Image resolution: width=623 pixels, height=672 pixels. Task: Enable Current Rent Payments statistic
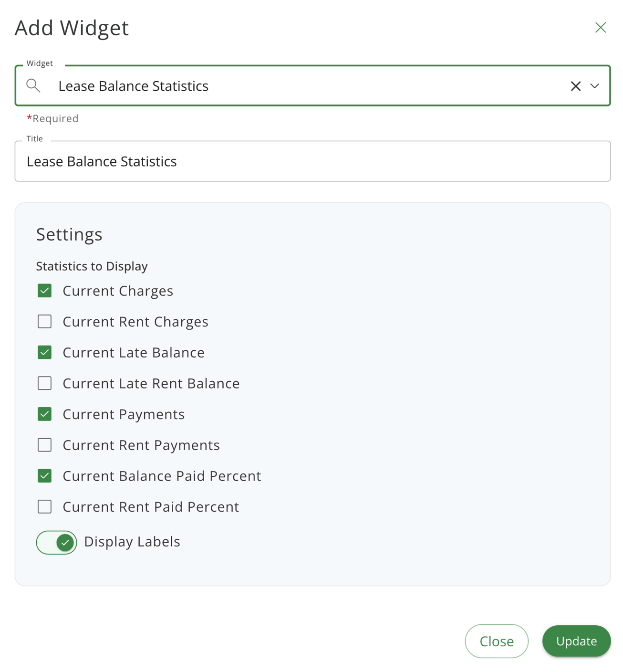point(44,445)
